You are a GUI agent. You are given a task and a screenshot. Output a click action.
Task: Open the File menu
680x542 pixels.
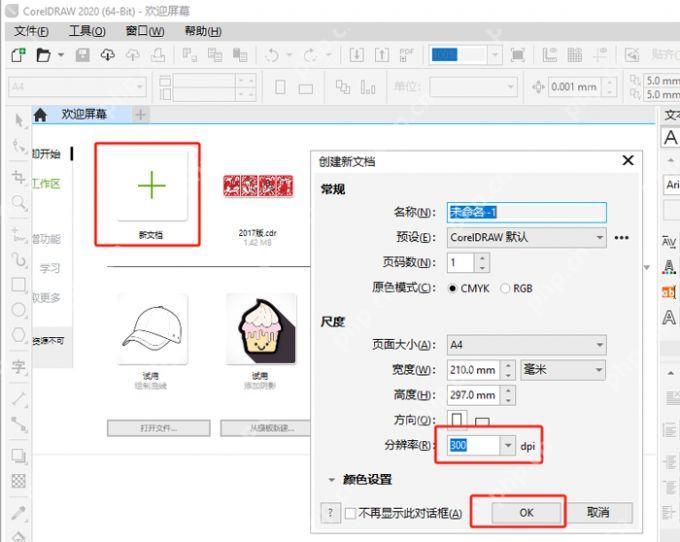coord(31,31)
